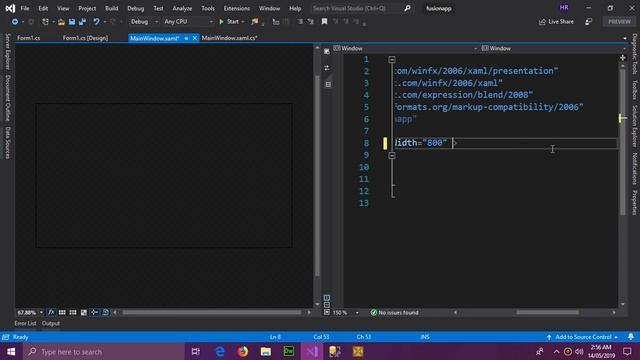Open the Properties side tab
Viewport: 640px width, 360px height.
click(634, 202)
